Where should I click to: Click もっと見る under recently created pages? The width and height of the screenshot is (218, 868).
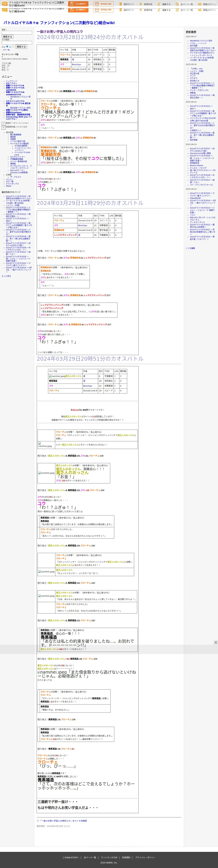tap(6, 276)
